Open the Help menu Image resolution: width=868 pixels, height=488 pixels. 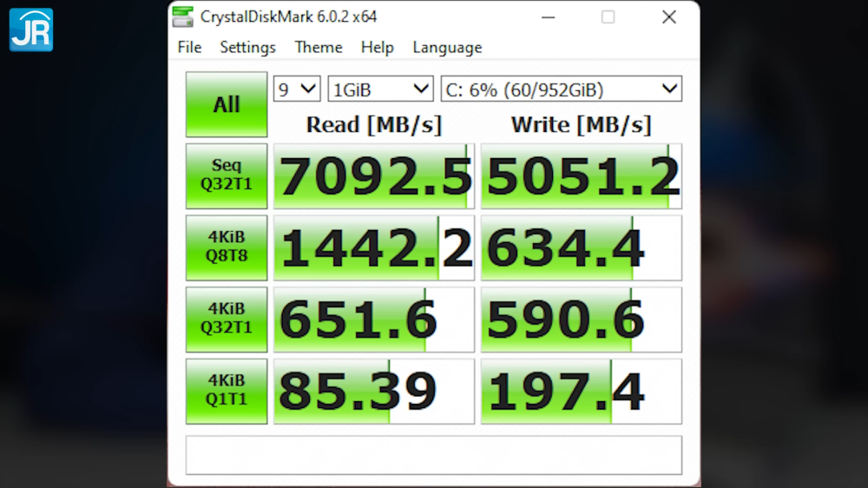pyautogui.click(x=377, y=48)
